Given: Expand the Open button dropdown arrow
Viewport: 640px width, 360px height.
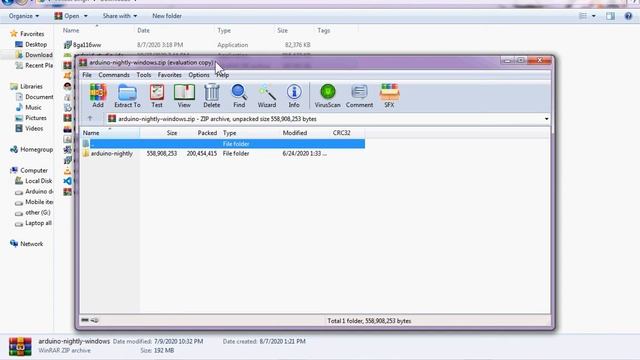Looking at the screenshot, I should pyautogui.click(x=85, y=16).
